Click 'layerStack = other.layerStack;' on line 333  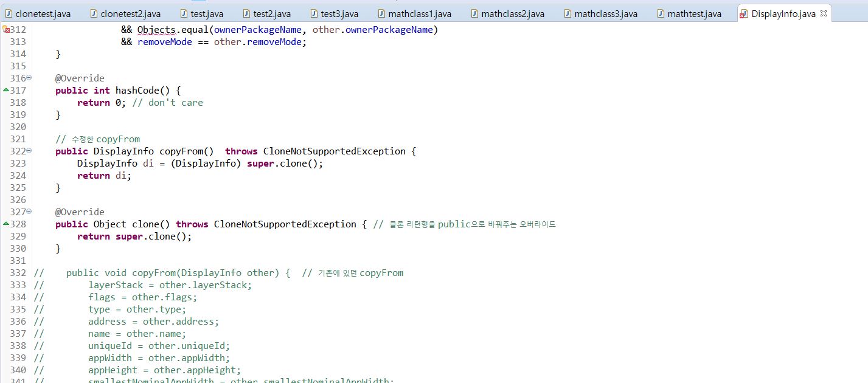170,285
